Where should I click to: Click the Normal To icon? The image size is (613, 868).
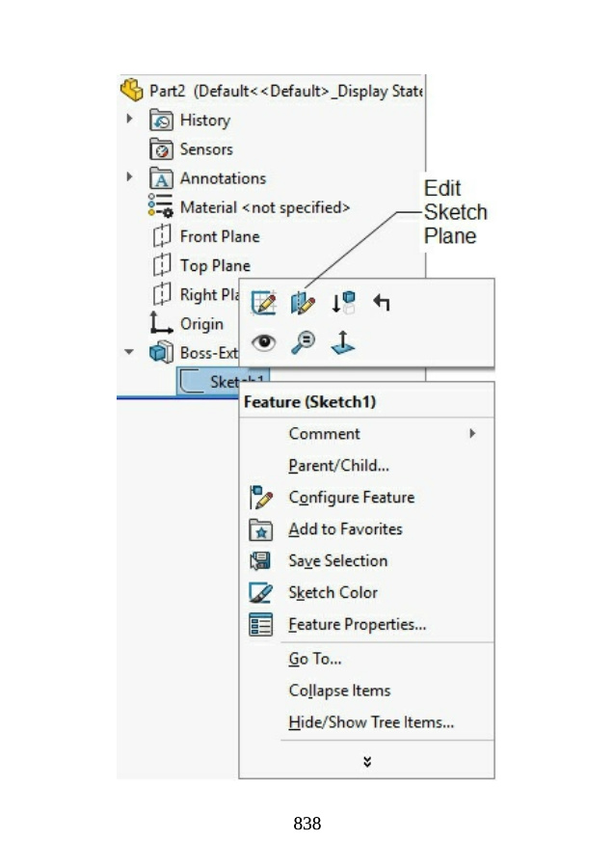point(342,342)
